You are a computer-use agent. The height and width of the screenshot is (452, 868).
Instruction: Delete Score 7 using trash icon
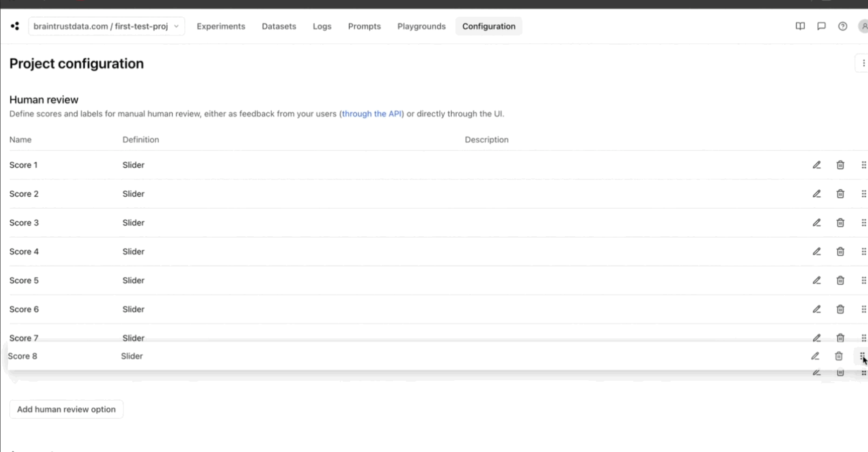(x=840, y=337)
